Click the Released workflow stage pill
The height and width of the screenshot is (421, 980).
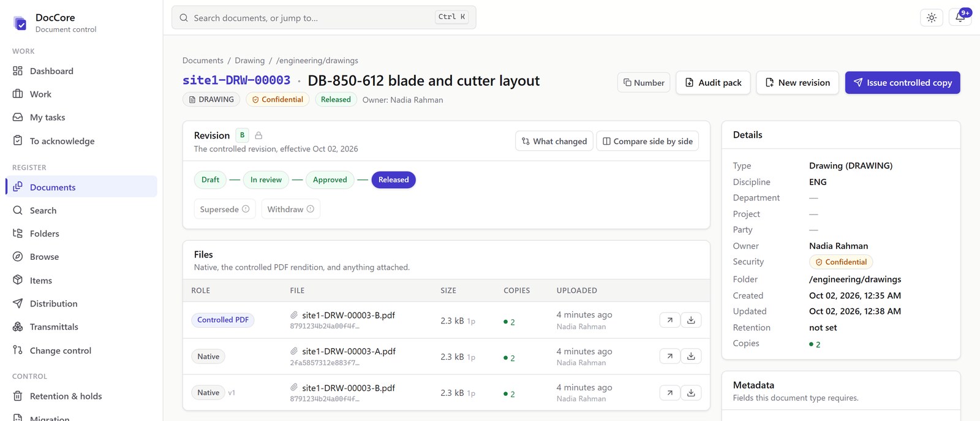(393, 180)
